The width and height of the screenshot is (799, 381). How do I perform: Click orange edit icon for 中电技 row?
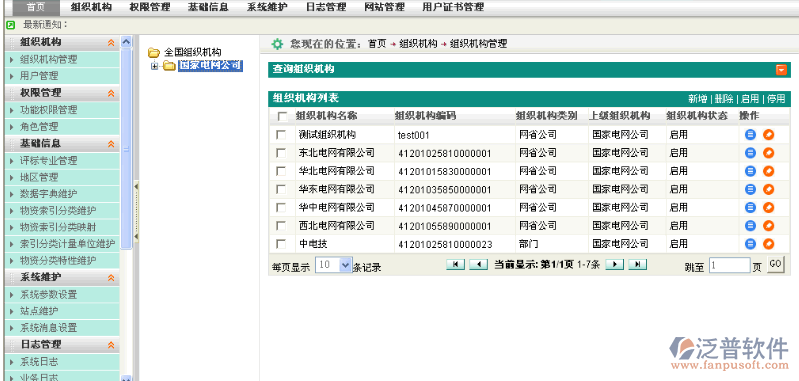coord(768,244)
